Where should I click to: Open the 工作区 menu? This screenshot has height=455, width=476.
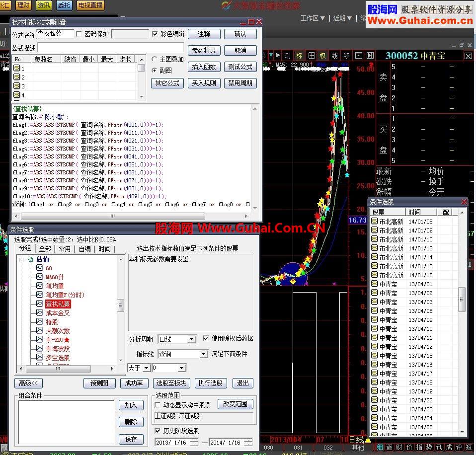tap(313, 18)
